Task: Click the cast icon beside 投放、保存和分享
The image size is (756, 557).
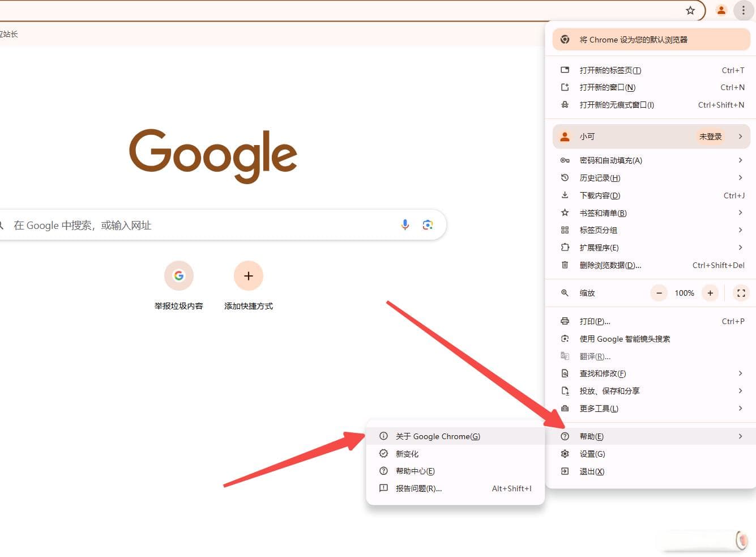Action: (565, 391)
